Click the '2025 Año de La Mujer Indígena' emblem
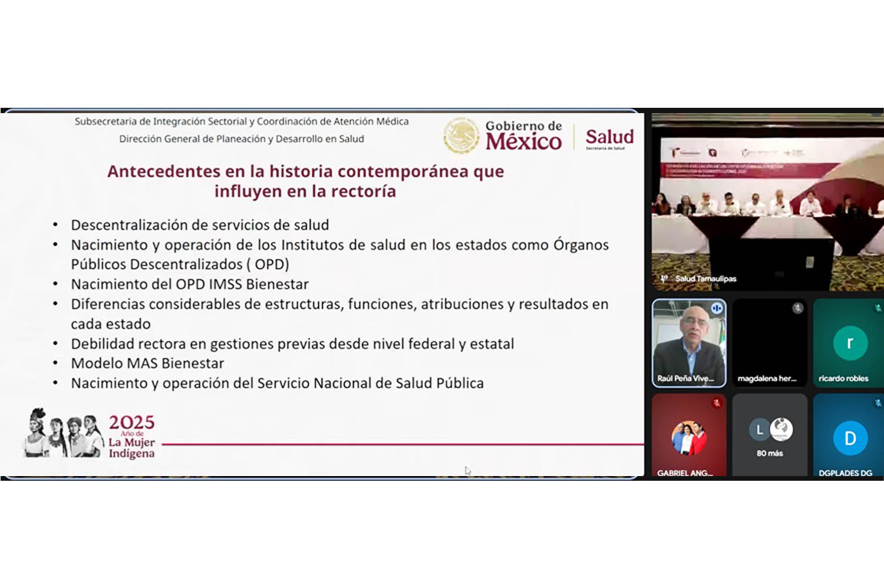Viewport: 884px width, 588px height. point(90,435)
